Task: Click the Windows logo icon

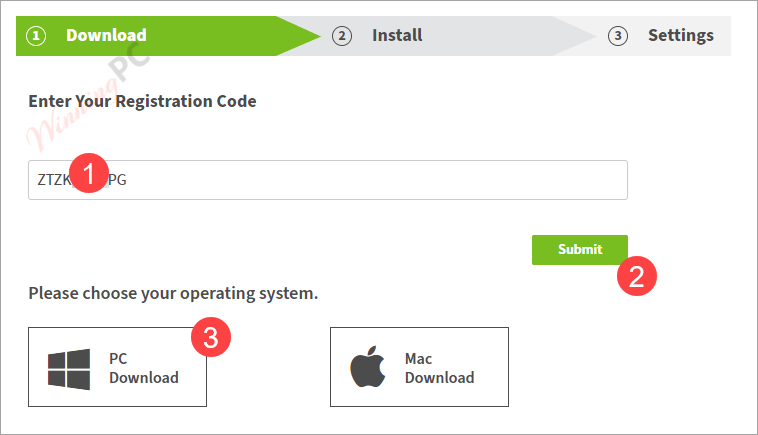Action: coord(69,369)
